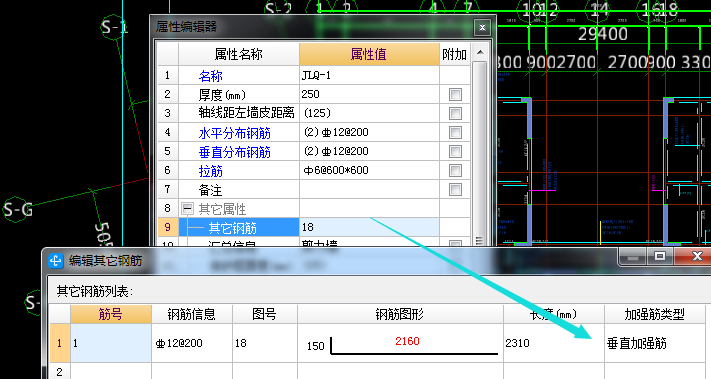The image size is (711, 379).
Task: Click the 厚度(mm) label
Action: coord(222,95)
